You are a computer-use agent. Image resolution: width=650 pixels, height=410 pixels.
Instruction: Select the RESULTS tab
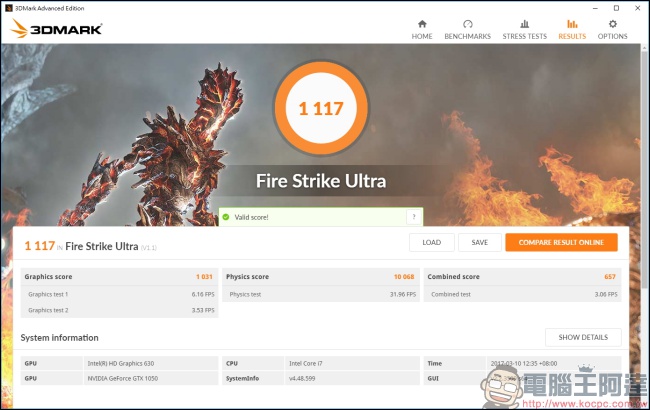(x=572, y=30)
